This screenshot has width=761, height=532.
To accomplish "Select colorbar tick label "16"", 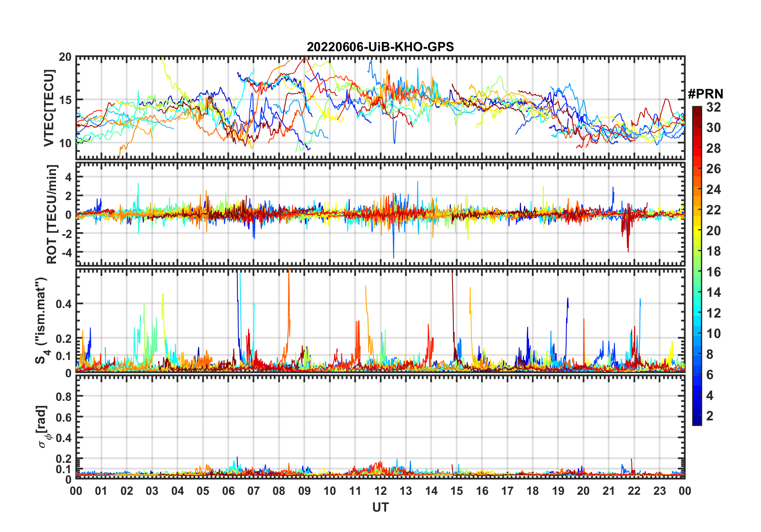I will pyautogui.click(x=713, y=272).
